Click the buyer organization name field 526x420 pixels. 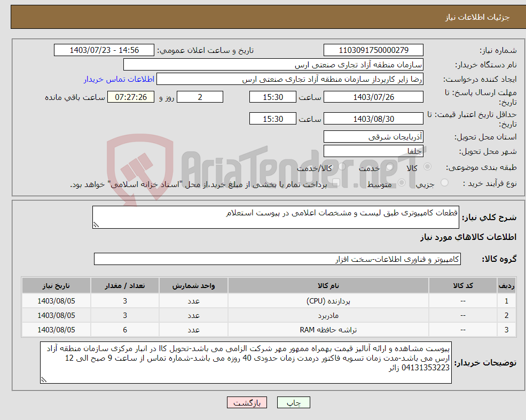point(273,65)
